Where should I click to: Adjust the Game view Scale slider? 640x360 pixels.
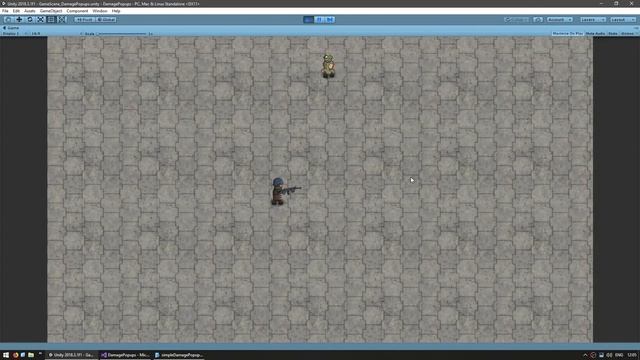pos(121,33)
